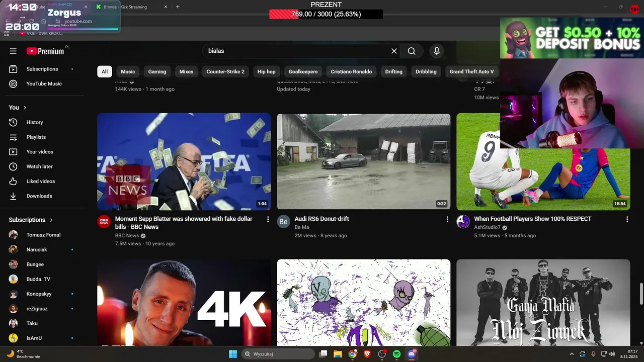The image size is (644, 362).
Task: Click the page vertical scrollbar thumb
Action: pos(640,294)
